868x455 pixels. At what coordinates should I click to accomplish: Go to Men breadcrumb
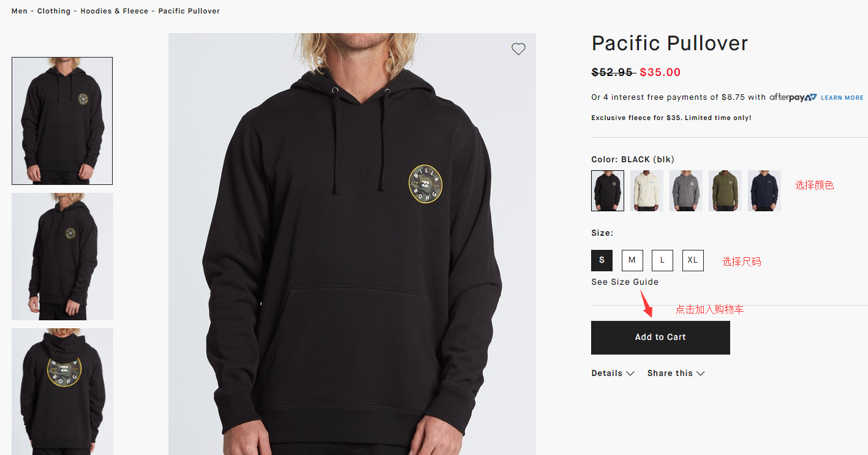click(x=20, y=11)
